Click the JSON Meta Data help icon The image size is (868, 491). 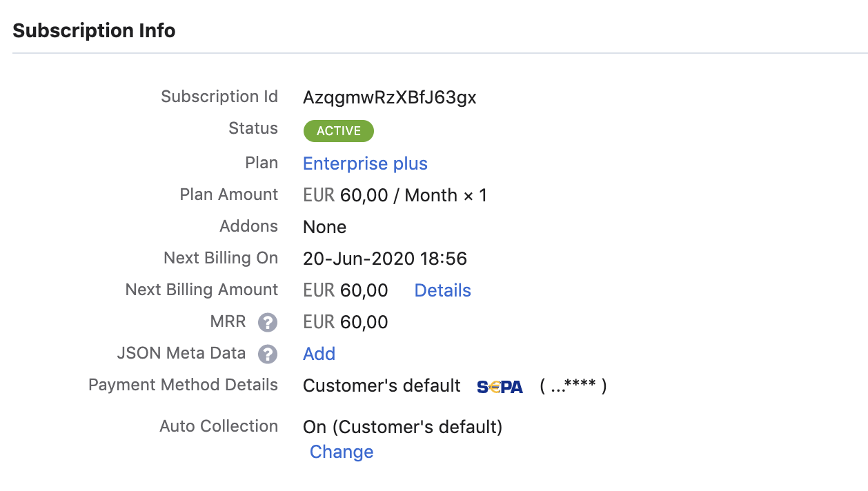pyautogui.click(x=268, y=354)
